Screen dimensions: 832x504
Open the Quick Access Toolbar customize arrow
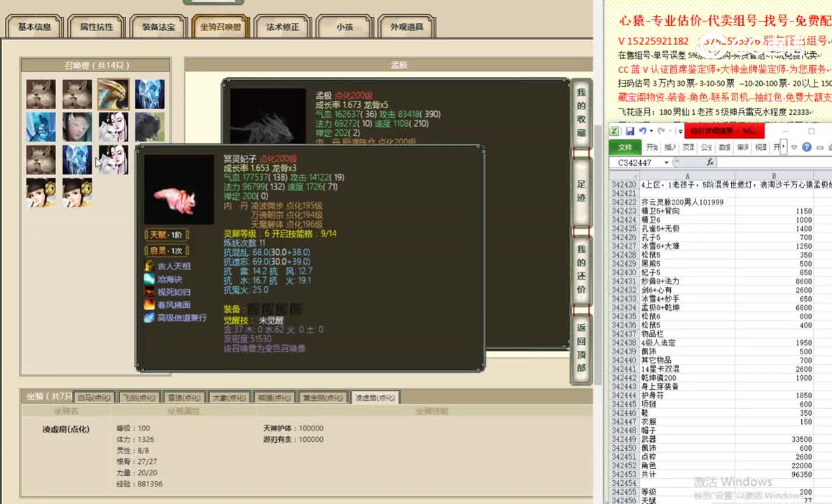coord(680,132)
